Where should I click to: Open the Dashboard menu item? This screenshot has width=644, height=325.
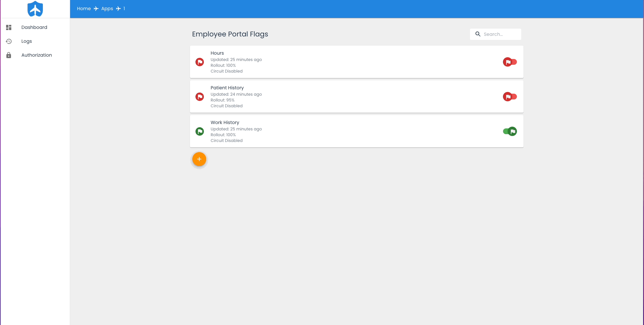pos(34,27)
